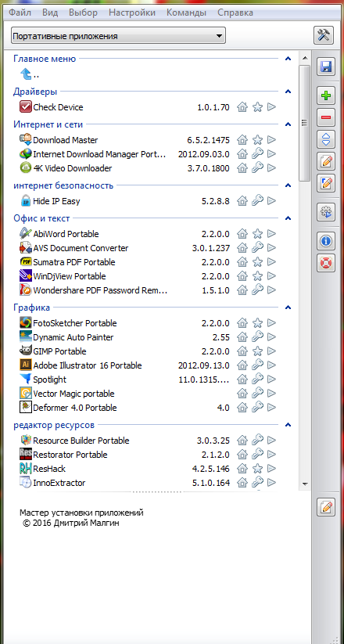This screenshot has height=644, width=344.
Task: Open the Настройки menu
Action: tap(132, 13)
